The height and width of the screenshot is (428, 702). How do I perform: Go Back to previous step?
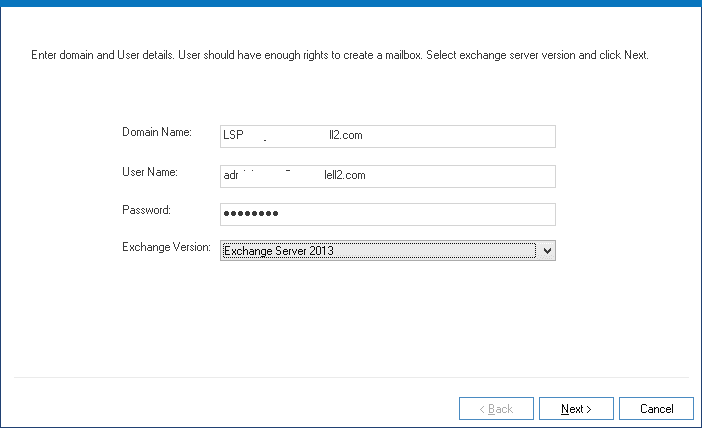coord(496,408)
